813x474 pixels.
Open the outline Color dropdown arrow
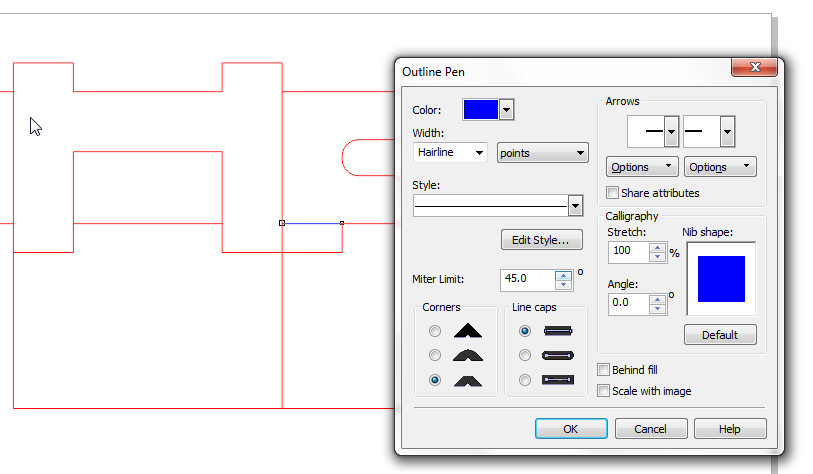point(507,110)
